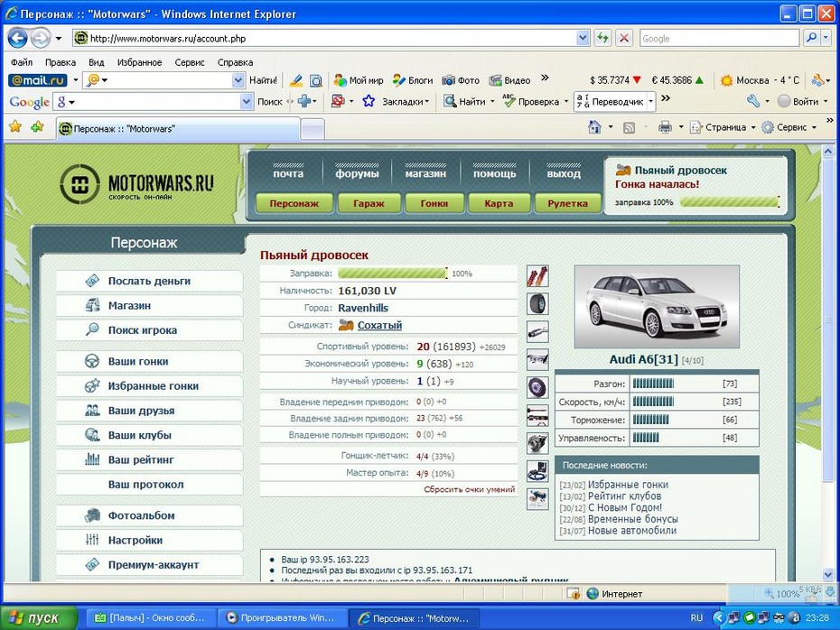840x630 pixels.
Task: Open the Сохатый syndicate link
Action: [x=379, y=325]
